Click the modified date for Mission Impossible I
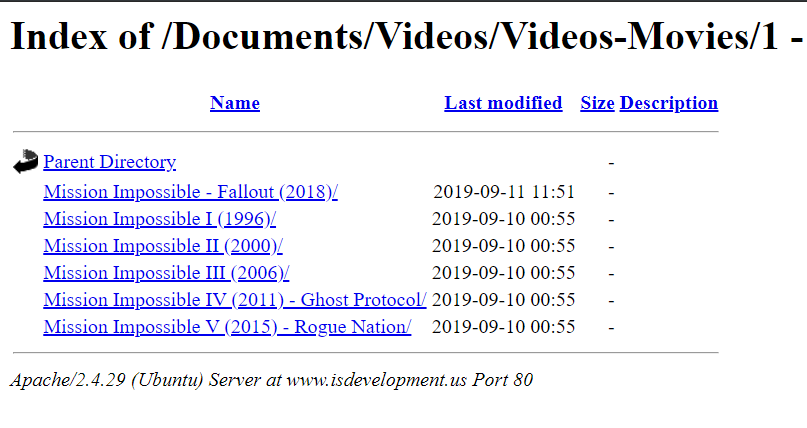Screen dimensions: 807x428 click(x=504, y=219)
